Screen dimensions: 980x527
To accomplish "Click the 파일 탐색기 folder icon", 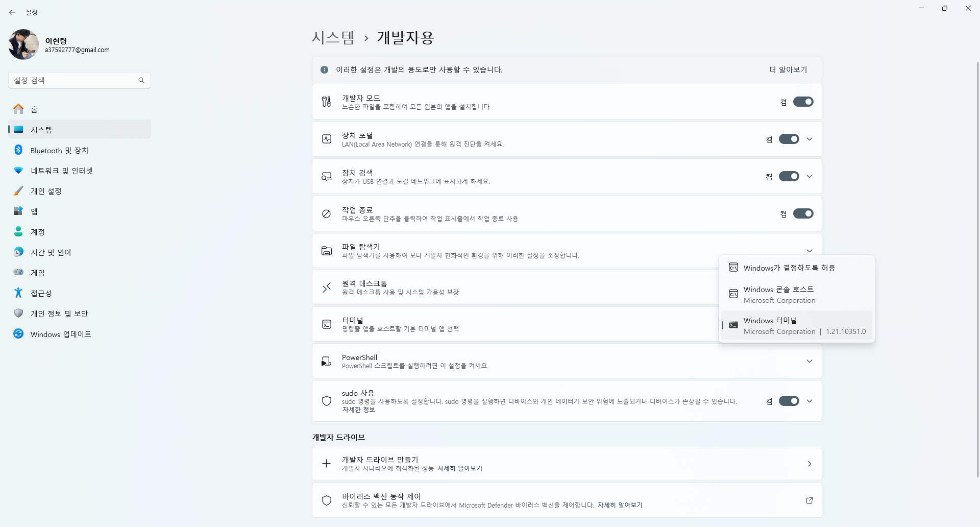I will [x=327, y=251].
